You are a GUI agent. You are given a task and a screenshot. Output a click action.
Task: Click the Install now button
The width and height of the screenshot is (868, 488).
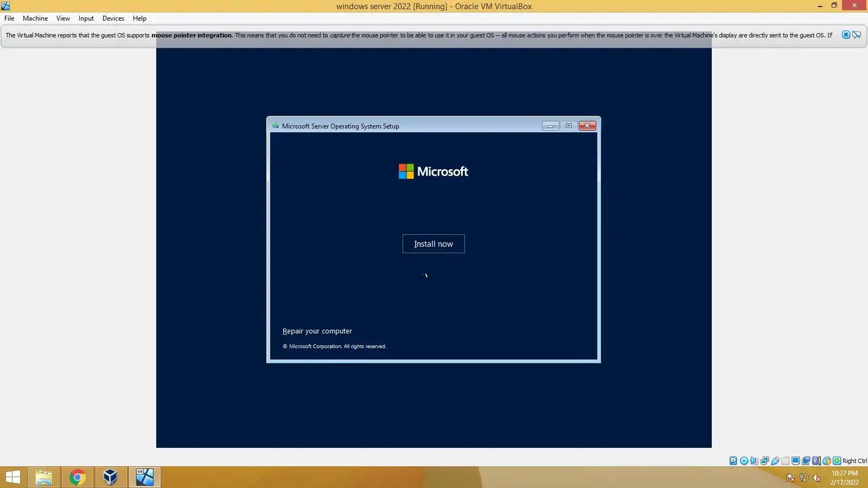(433, 244)
